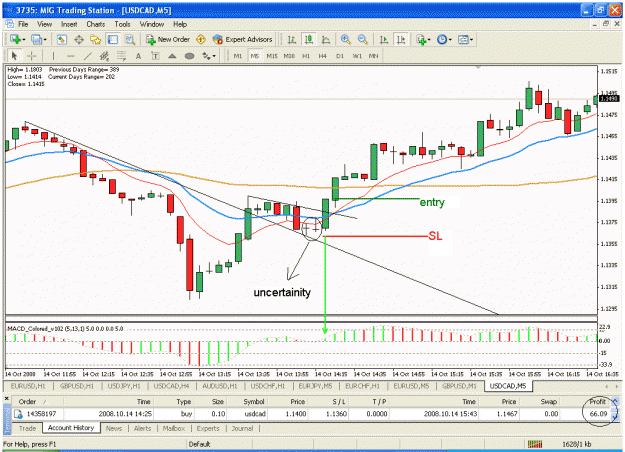625x452 pixels.
Task: Open the Arrows objects dropdown
Action: click(x=209, y=56)
